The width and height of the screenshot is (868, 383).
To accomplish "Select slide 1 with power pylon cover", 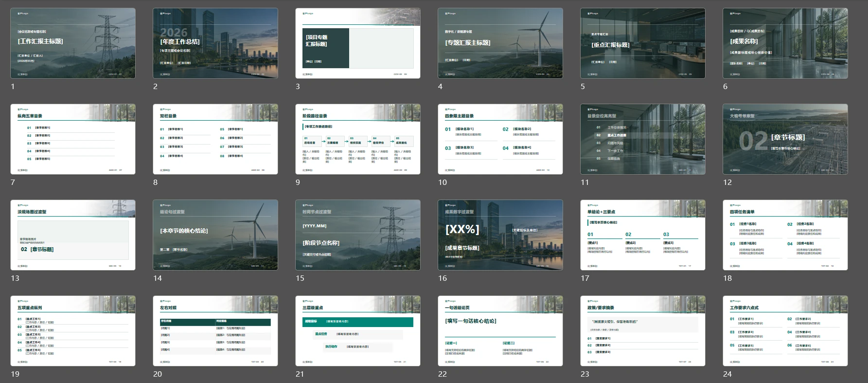I will [73, 43].
